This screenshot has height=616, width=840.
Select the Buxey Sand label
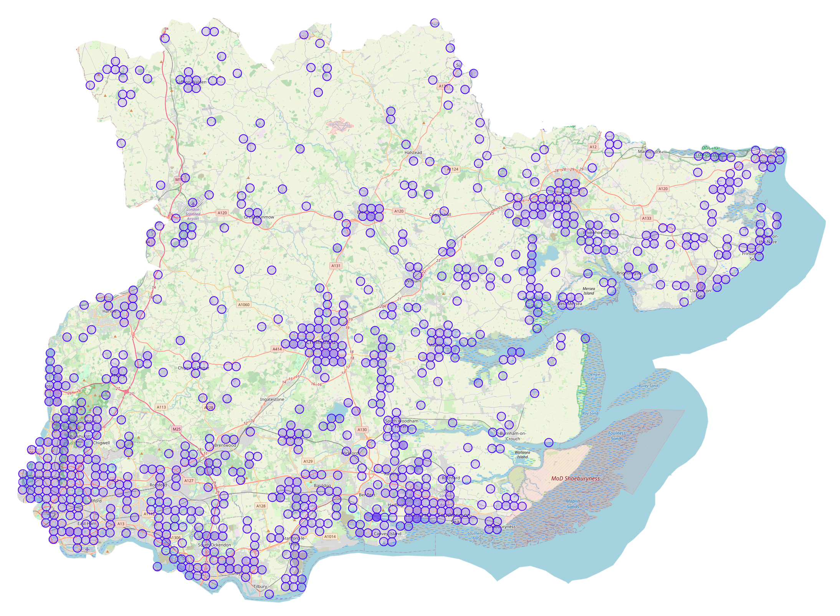click(648, 386)
